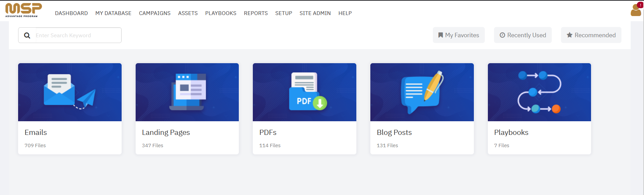The width and height of the screenshot is (644, 195).
Task: Open the My Database menu
Action: (x=113, y=13)
